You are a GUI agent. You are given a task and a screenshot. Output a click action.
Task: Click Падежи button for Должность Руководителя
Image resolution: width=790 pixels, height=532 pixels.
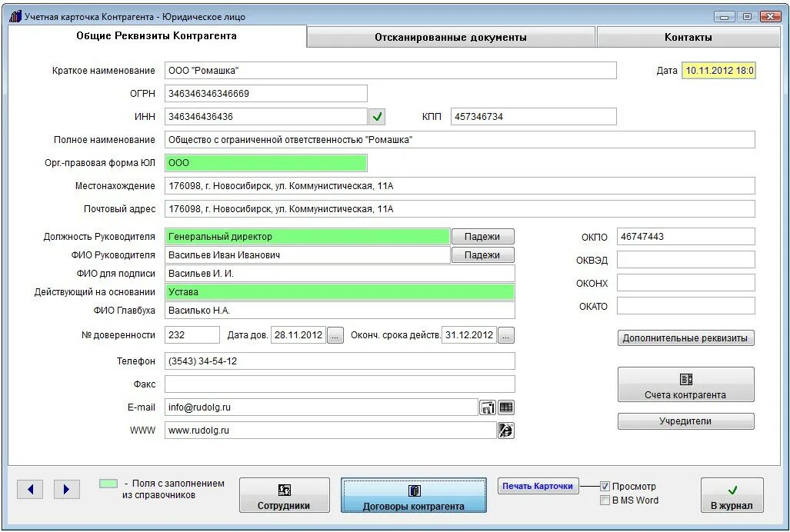(x=482, y=237)
